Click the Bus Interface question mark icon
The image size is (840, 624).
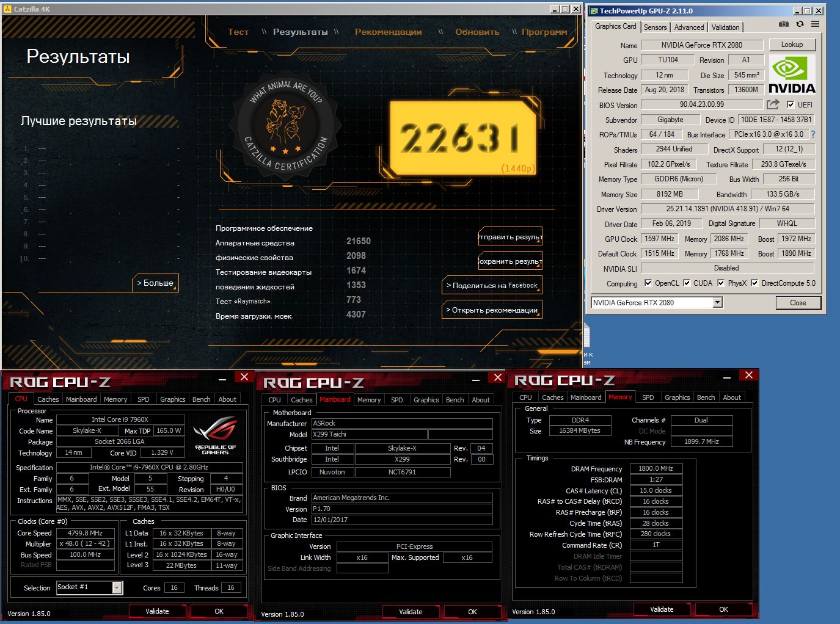point(813,134)
